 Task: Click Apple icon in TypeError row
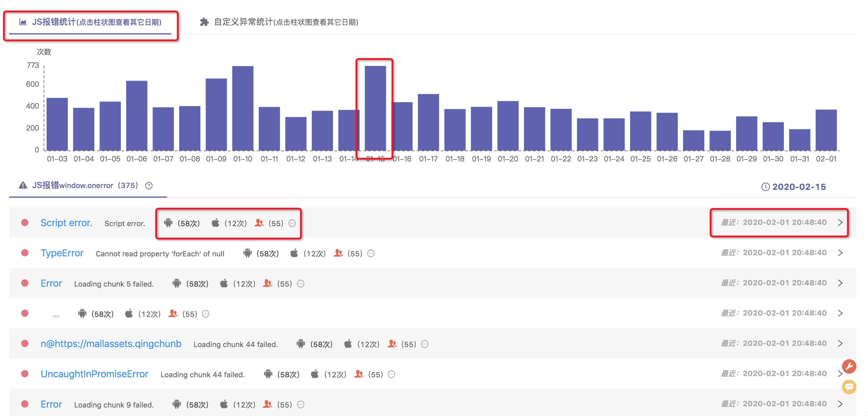(x=294, y=253)
